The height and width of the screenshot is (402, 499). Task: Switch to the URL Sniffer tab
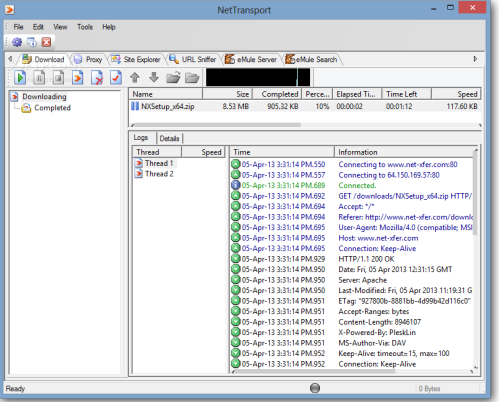click(x=193, y=59)
